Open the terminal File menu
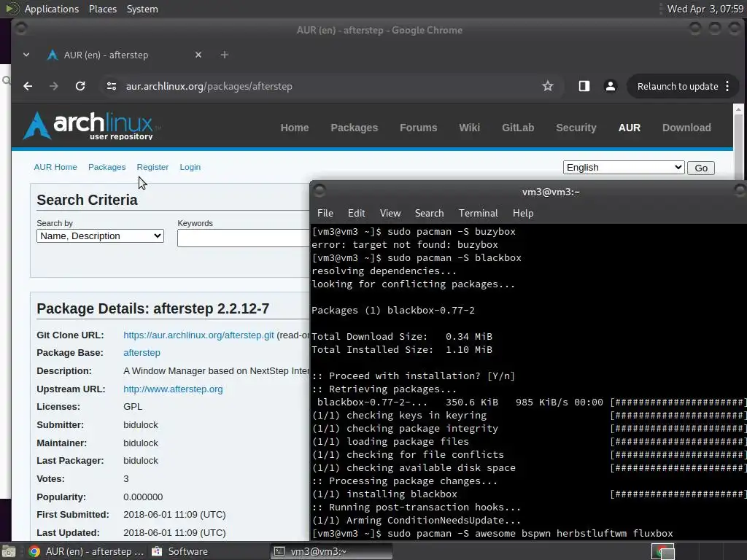 click(x=325, y=213)
